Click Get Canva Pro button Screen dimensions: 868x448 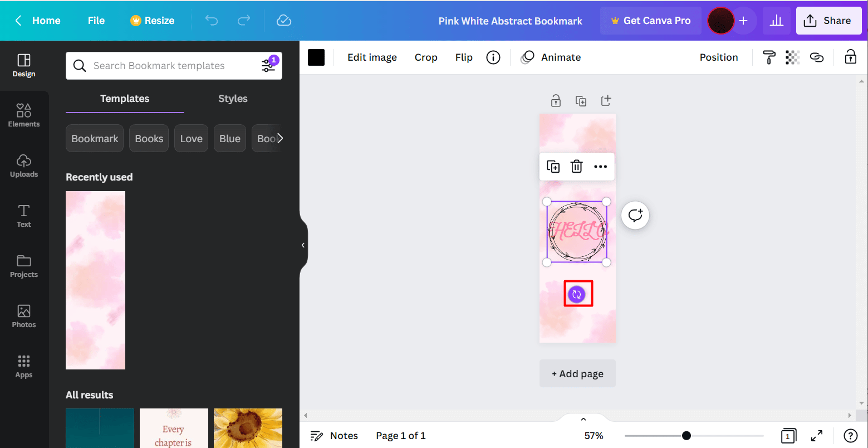point(650,21)
